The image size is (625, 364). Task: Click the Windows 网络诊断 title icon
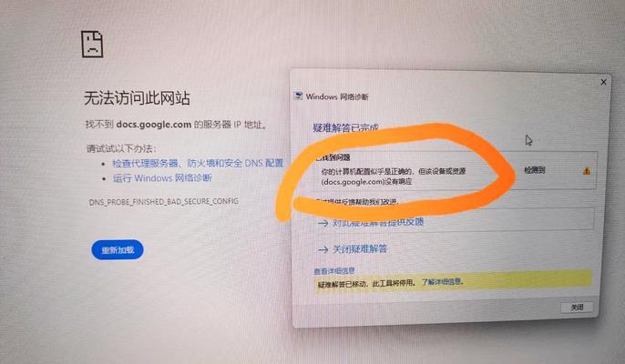coord(298,96)
